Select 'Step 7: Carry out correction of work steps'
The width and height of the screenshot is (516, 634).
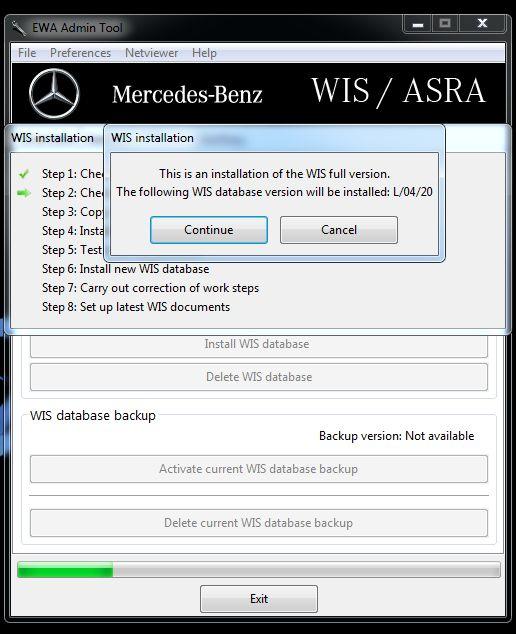(150, 288)
